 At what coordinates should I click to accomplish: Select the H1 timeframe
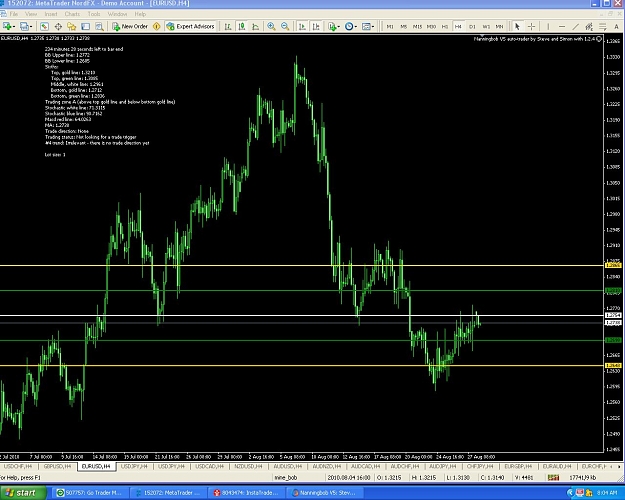click(x=445, y=27)
